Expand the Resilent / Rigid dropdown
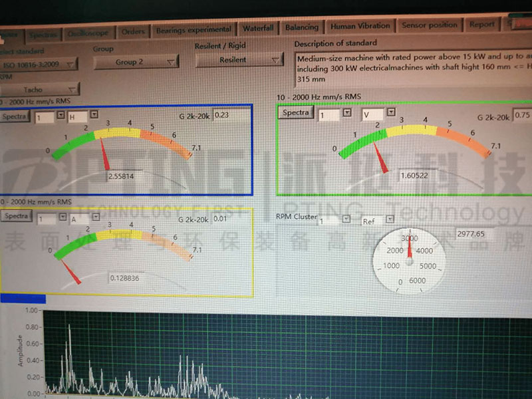This screenshot has width=532, height=399. (x=239, y=61)
